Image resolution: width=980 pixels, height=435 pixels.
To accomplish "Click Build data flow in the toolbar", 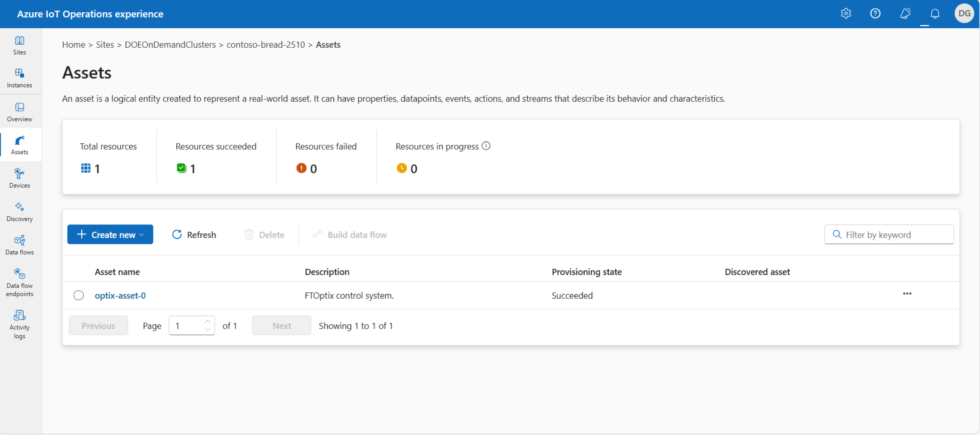I will click(x=350, y=235).
